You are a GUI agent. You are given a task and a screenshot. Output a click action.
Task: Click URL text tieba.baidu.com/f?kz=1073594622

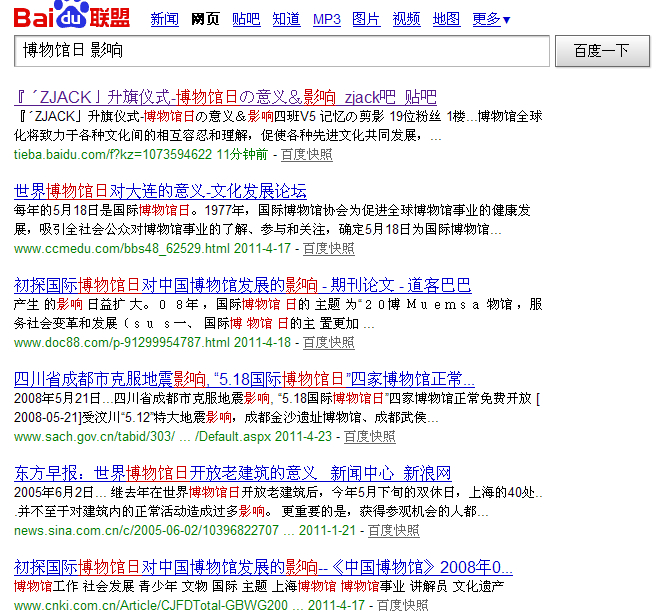[113, 155]
